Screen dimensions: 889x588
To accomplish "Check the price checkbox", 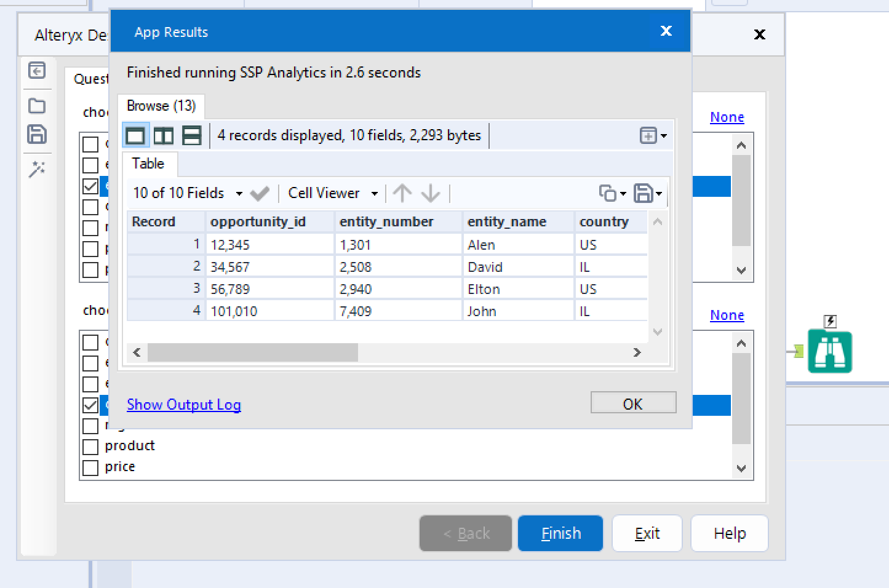I will [90, 467].
